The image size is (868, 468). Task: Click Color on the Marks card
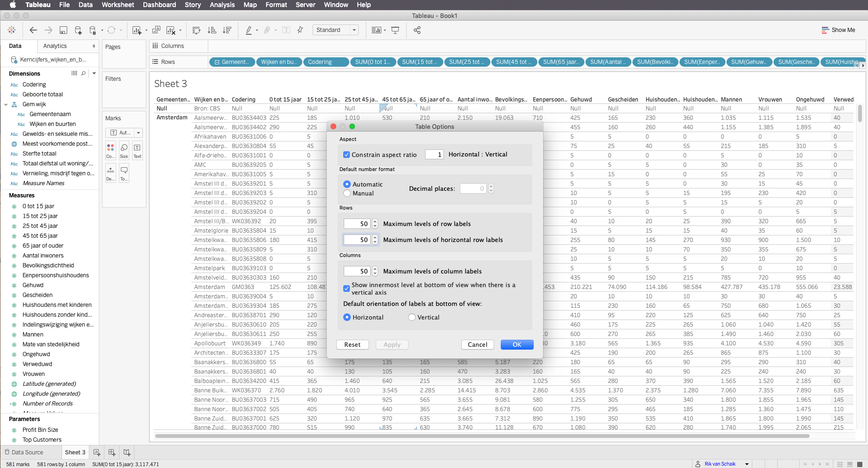[110, 150]
